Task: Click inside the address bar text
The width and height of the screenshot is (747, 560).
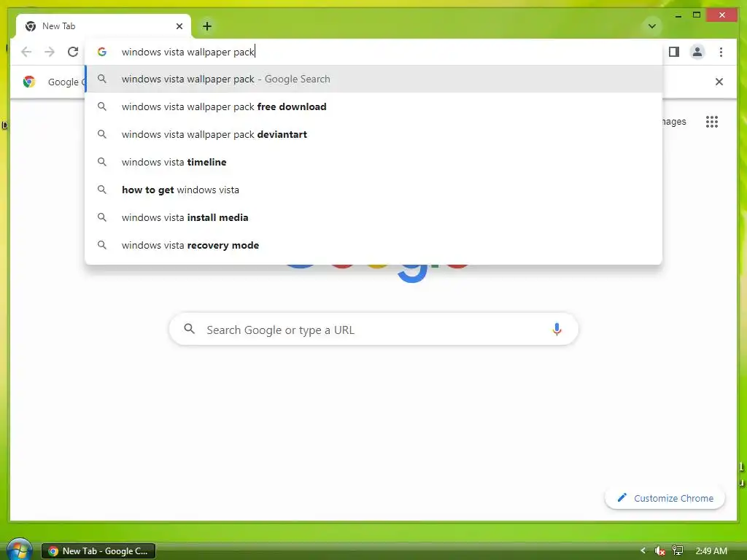Action: [x=188, y=52]
